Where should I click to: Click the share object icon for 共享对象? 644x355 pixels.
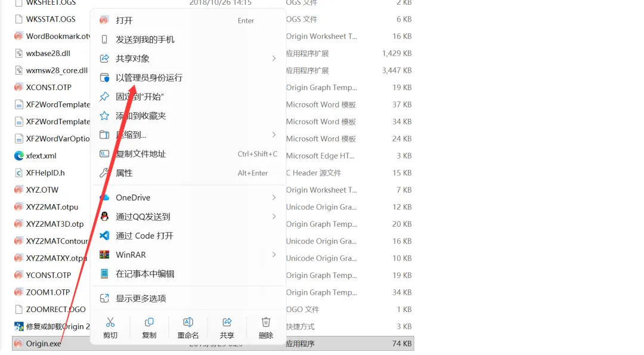pos(104,58)
